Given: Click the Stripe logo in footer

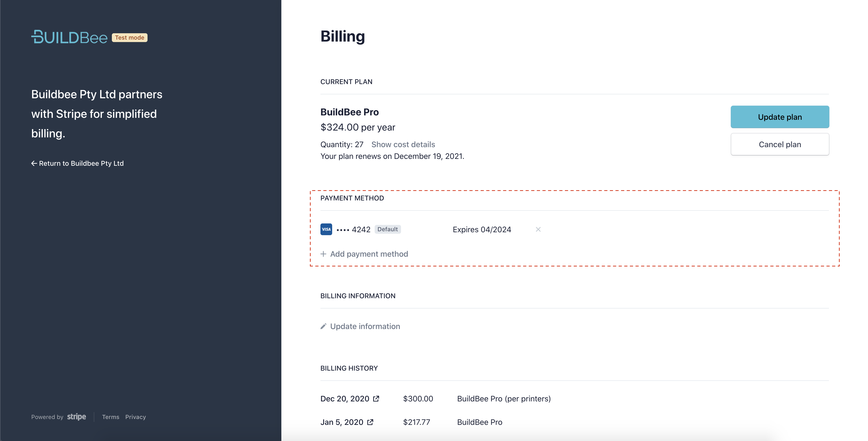Looking at the screenshot, I should click(x=76, y=417).
